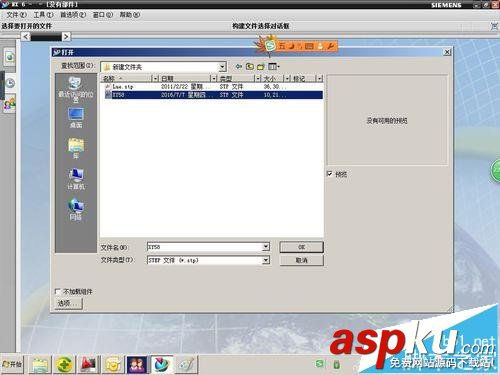Open the roles people icon in sidebar

point(10,104)
